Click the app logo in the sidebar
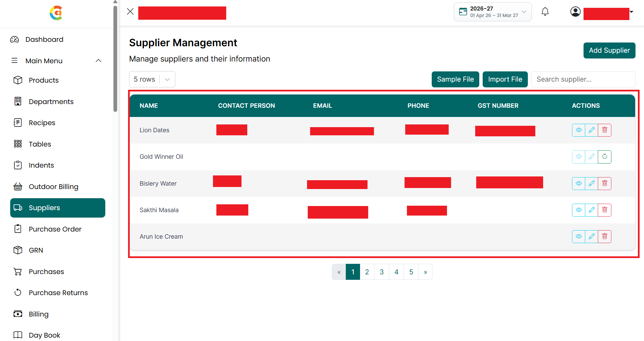The width and height of the screenshot is (644, 341). click(x=56, y=13)
